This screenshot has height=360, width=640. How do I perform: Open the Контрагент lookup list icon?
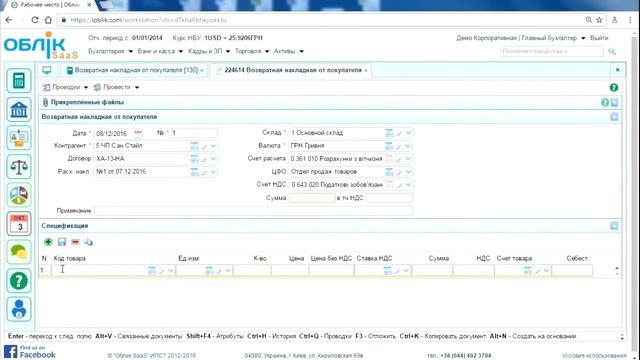click(194, 146)
